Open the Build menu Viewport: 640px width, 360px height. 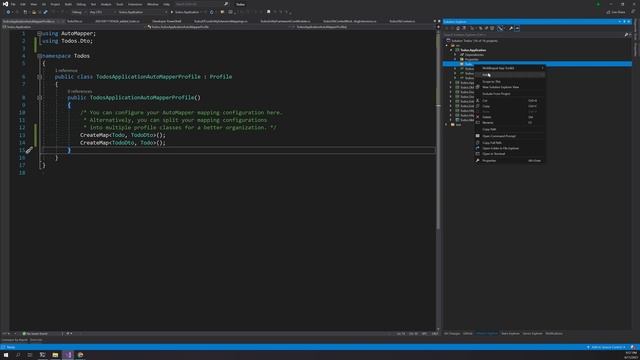pyautogui.click(x=68, y=4)
